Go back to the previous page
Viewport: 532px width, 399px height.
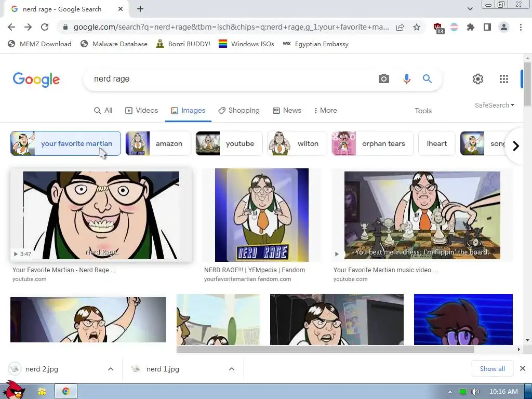[11, 27]
